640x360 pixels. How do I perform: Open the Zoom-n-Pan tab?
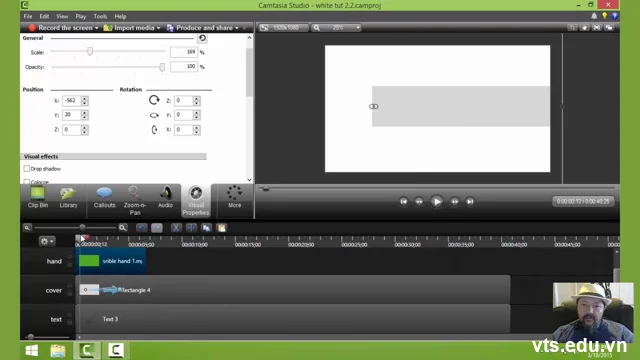[x=135, y=200]
